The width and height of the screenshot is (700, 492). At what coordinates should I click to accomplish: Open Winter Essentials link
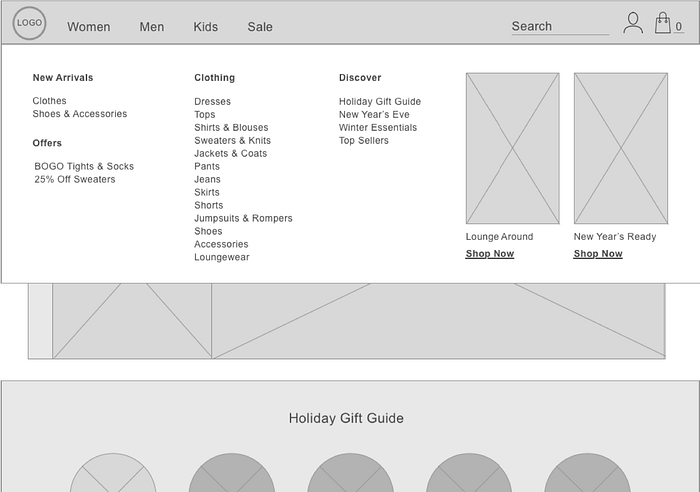pyautogui.click(x=378, y=128)
